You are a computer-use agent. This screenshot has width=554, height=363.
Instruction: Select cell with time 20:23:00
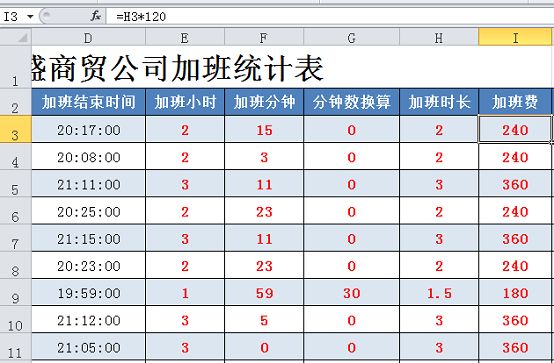[88, 266]
